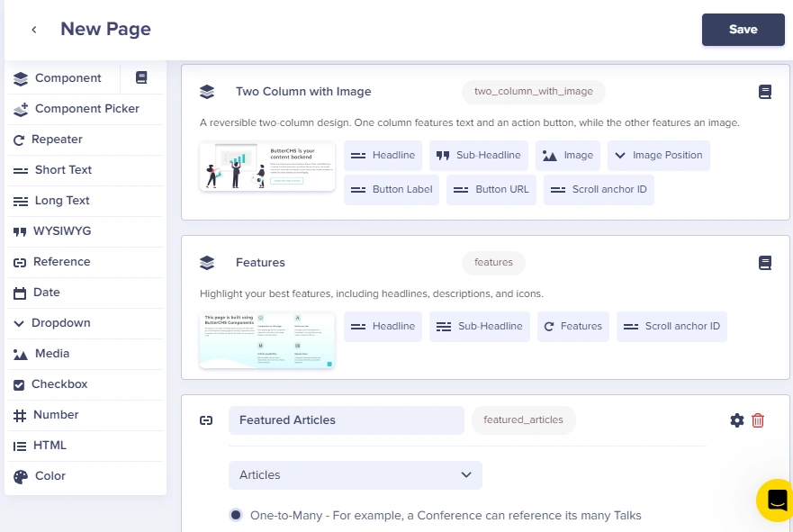Select Sub-Headline chip in Two Column with Image
The height and width of the screenshot is (532, 793).
[479, 155]
